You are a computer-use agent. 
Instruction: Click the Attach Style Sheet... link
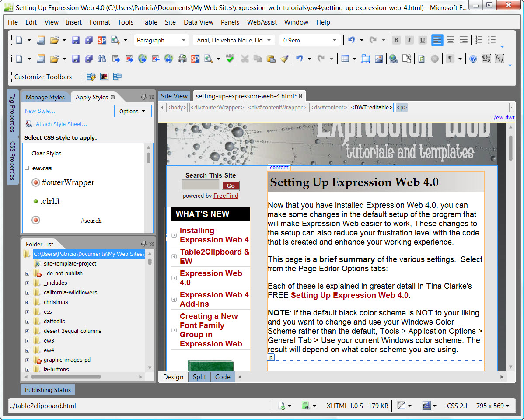tap(61, 124)
